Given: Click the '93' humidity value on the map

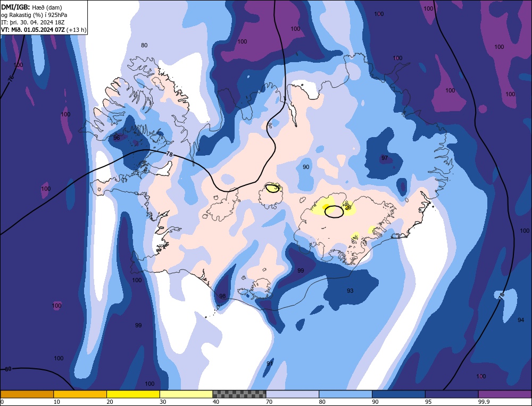Looking at the screenshot, I should 350,291.
